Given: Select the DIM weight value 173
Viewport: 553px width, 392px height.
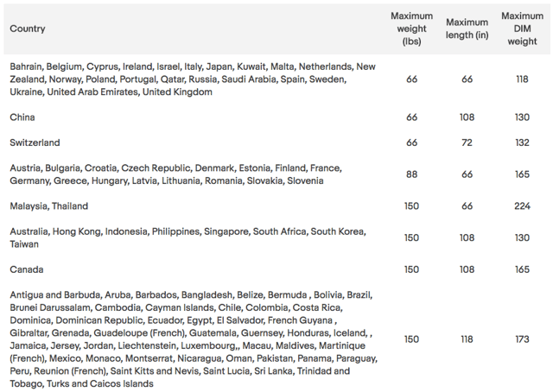Looking at the screenshot, I should (522, 339).
